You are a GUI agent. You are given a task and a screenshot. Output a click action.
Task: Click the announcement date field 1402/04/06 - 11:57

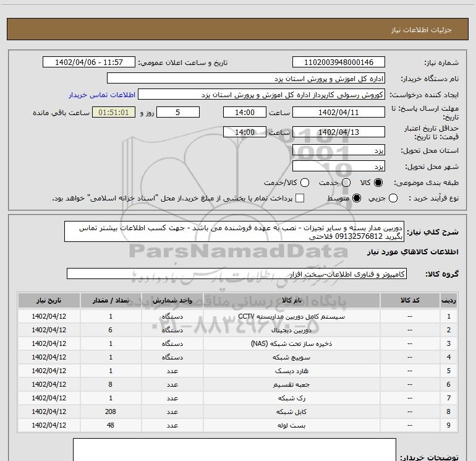[88, 62]
